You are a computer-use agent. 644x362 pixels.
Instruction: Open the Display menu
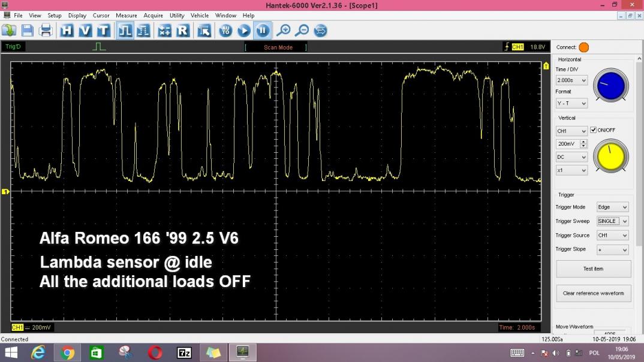pos(77,15)
